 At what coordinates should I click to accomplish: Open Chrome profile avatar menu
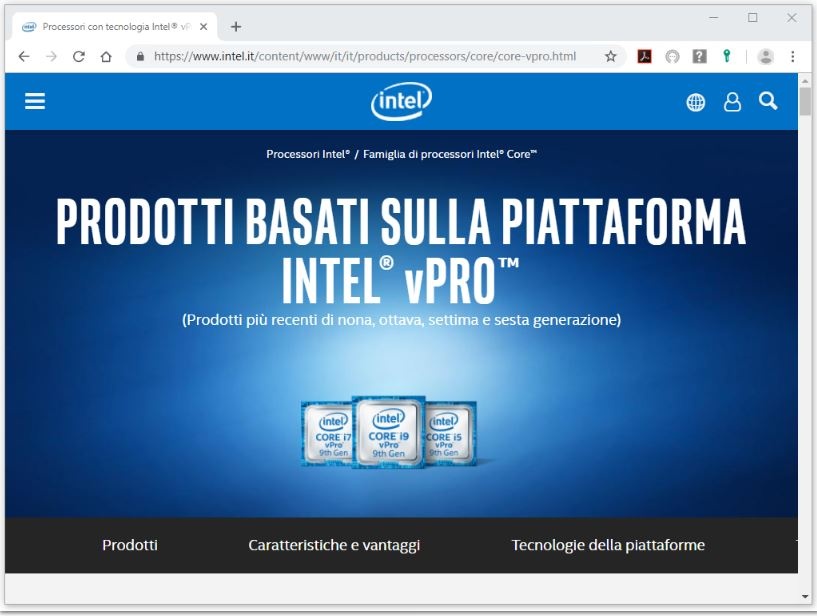766,57
